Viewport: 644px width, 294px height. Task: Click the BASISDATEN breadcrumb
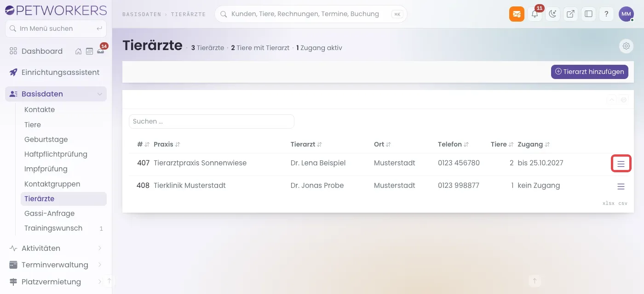click(141, 14)
